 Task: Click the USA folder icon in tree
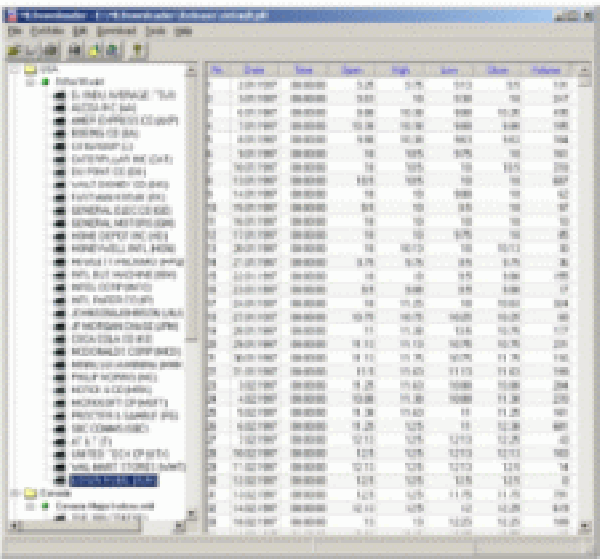point(30,70)
